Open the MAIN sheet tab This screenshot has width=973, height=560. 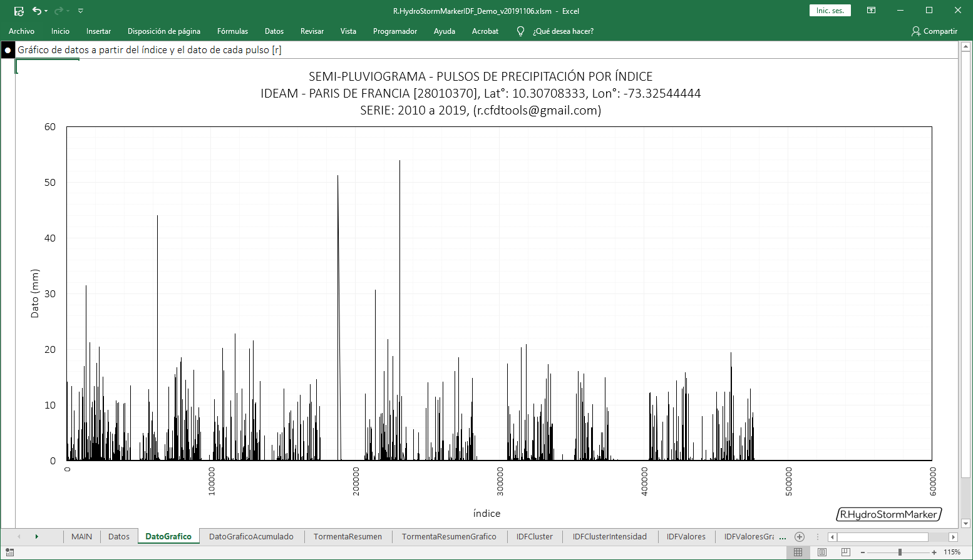pos(82,536)
